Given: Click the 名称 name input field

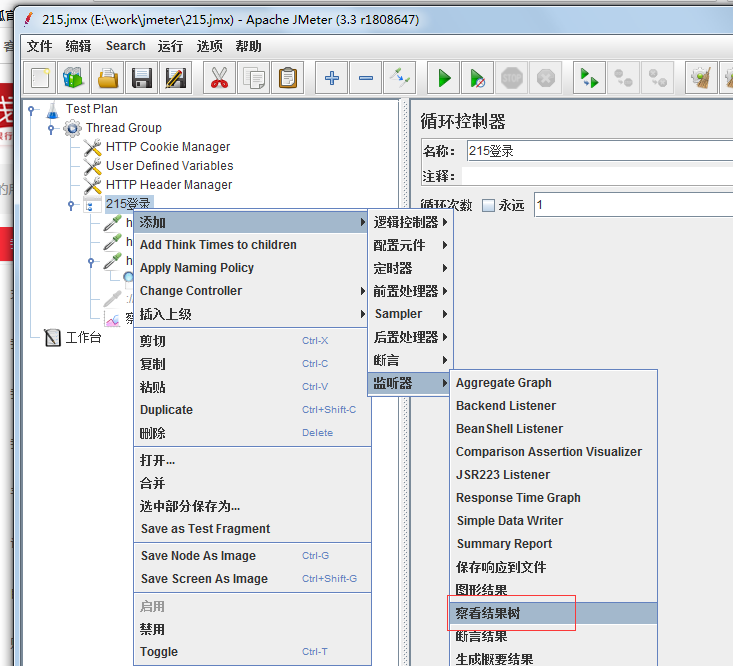Looking at the screenshot, I should (x=600, y=151).
